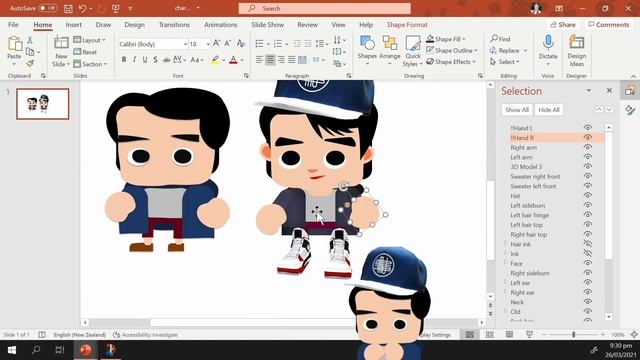Toggle visibility of Left arm
Viewport: 640px width, 360px height.
[x=587, y=157]
